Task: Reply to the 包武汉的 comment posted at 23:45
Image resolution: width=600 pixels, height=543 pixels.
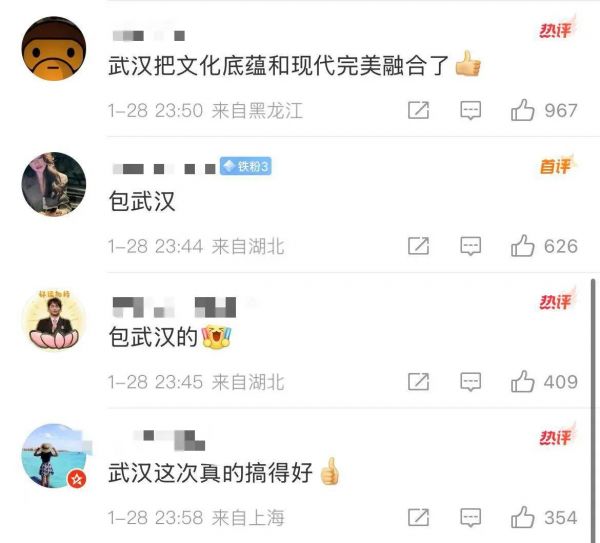Action: click(x=470, y=382)
